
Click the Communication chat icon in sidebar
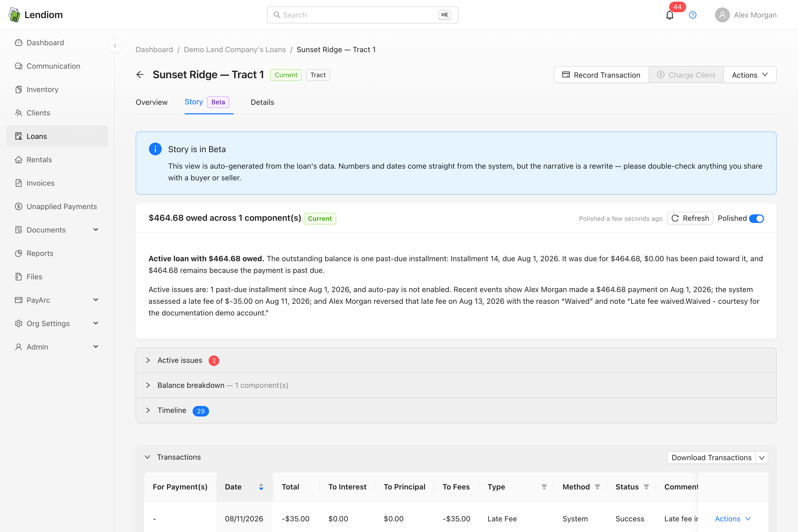point(19,66)
